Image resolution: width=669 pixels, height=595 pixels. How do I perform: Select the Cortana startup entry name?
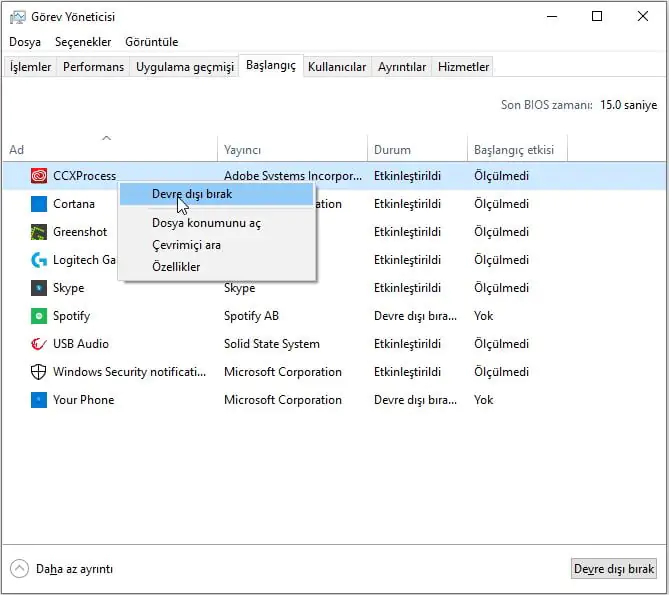coord(74,204)
